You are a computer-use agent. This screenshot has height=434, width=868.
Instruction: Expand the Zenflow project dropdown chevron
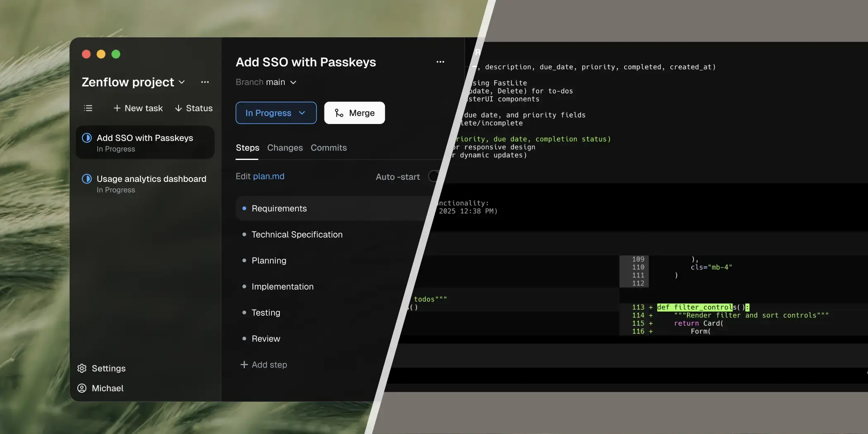point(182,82)
